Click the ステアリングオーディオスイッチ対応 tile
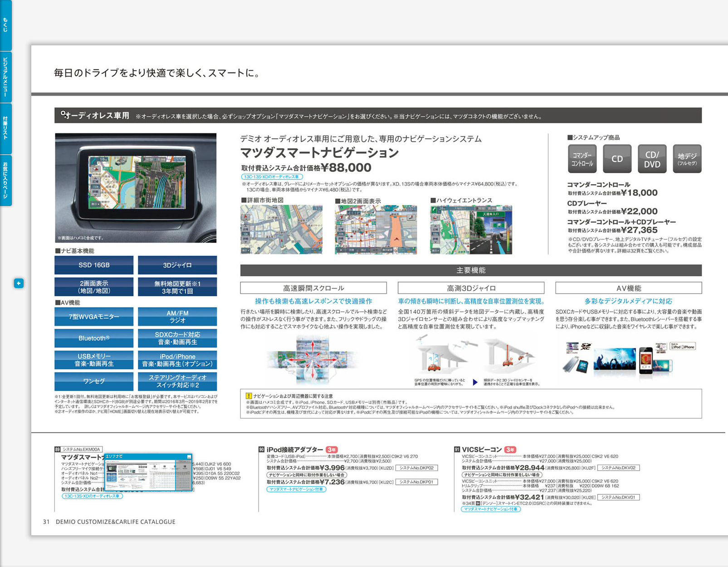 (x=177, y=381)
